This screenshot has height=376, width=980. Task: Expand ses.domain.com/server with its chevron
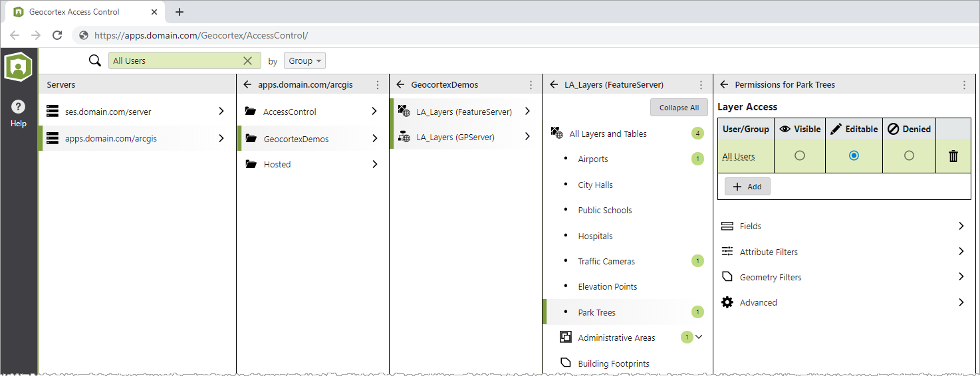[x=221, y=112]
